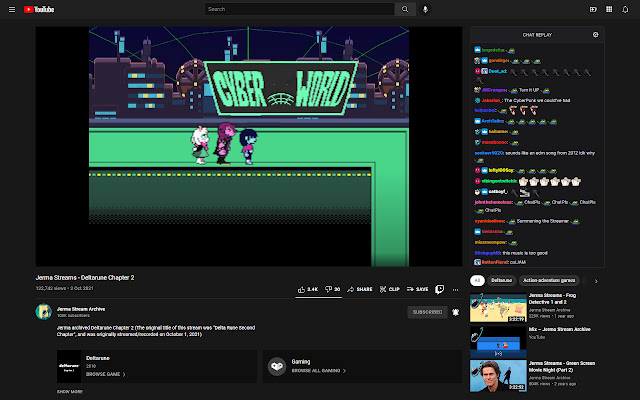This screenshot has height=400, width=640.
Task: Browse all gaming link
Action: pos(318,371)
